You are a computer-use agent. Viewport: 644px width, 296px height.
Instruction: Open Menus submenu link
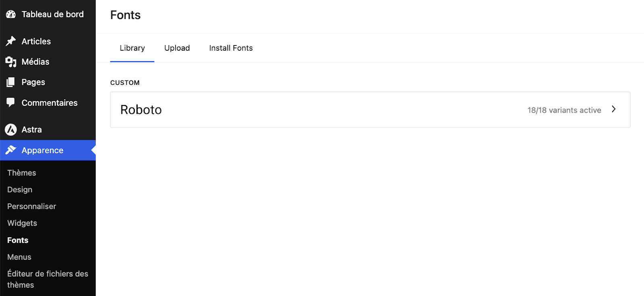[x=19, y=257]
